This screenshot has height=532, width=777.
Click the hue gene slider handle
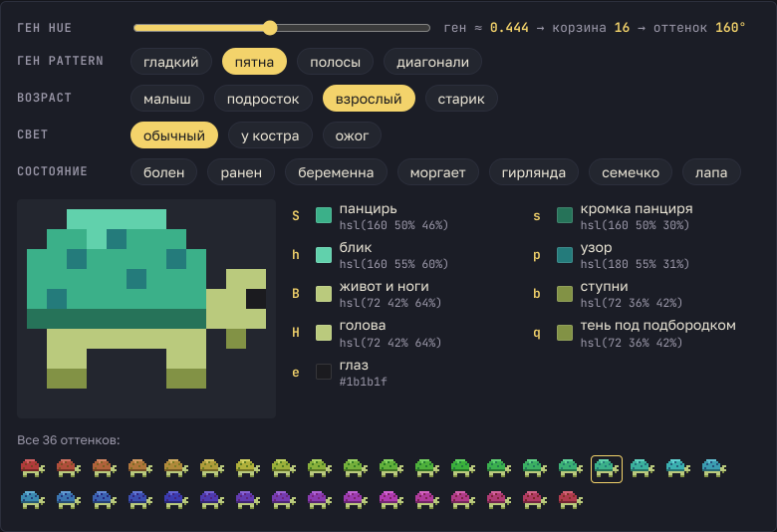point(270,28)
